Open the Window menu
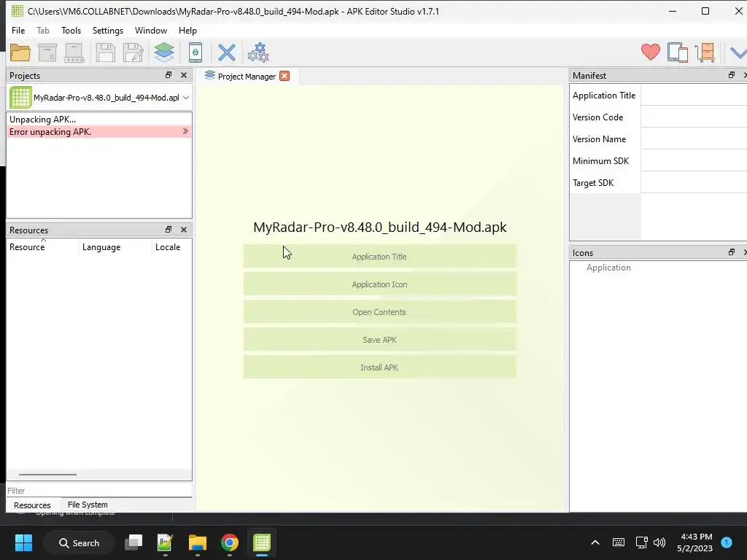Screen dimensions: 747x560 (150, 31)
